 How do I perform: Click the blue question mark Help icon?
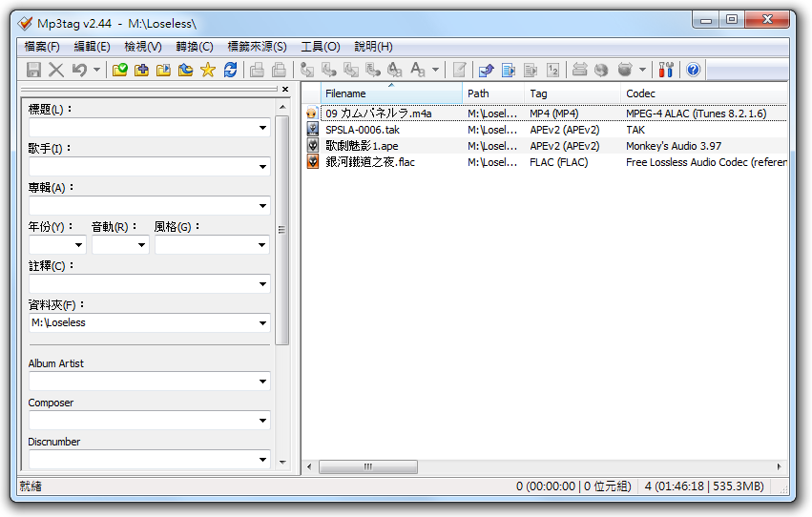[x=693, y=70]
